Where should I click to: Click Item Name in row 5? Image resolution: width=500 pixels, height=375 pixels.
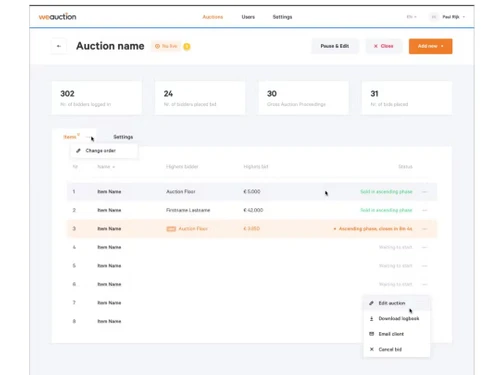tap(109, 266)
